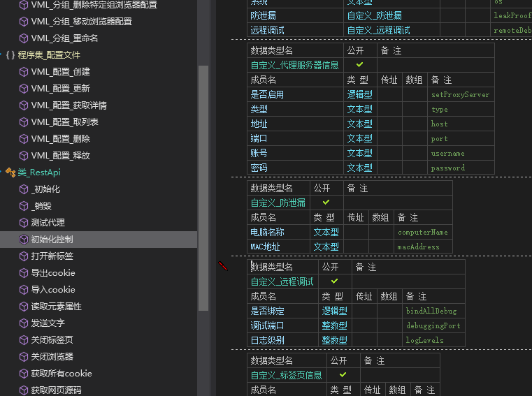The width and height of the screenshot is (532, 396).
Task: Click the class icon of 类_RestApi
Action: 10,173
